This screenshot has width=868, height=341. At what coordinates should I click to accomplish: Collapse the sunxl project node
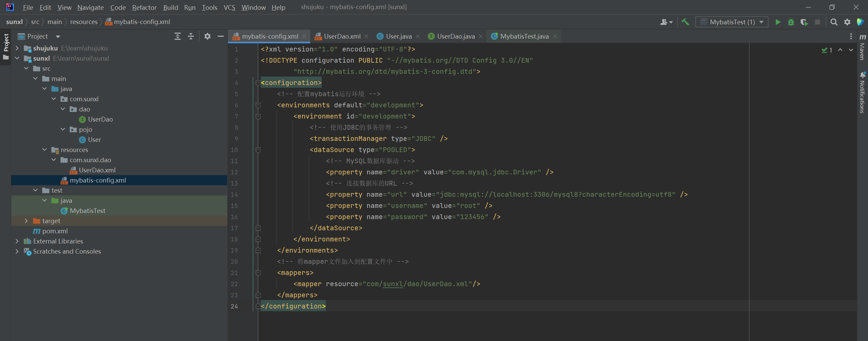(x=17, y=58)
